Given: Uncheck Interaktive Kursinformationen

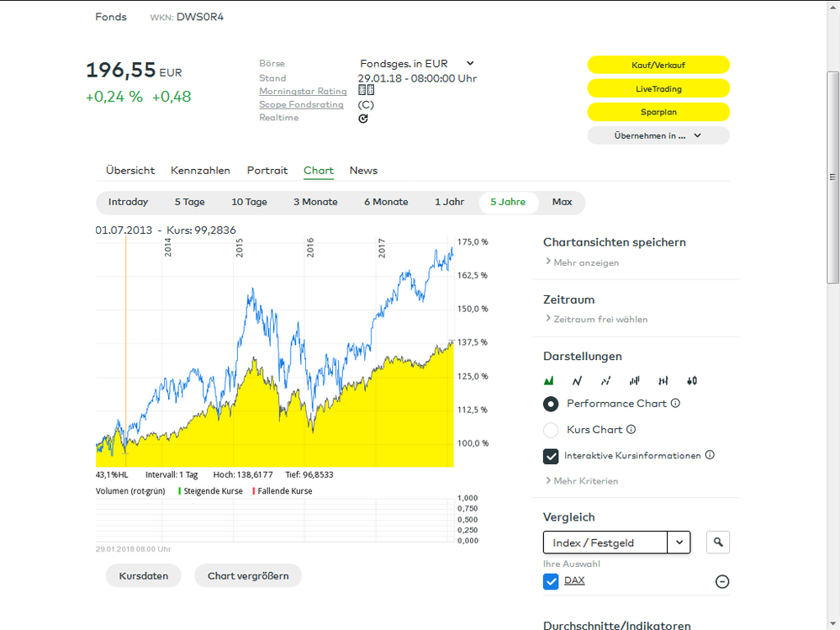Looking at the screenshot, I should tap(551, 456).
